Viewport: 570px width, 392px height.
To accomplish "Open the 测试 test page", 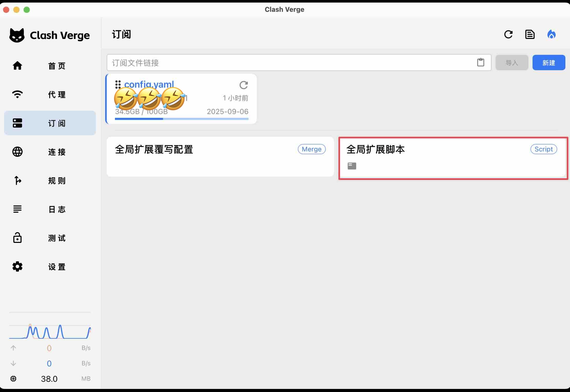I will [50, 238].
